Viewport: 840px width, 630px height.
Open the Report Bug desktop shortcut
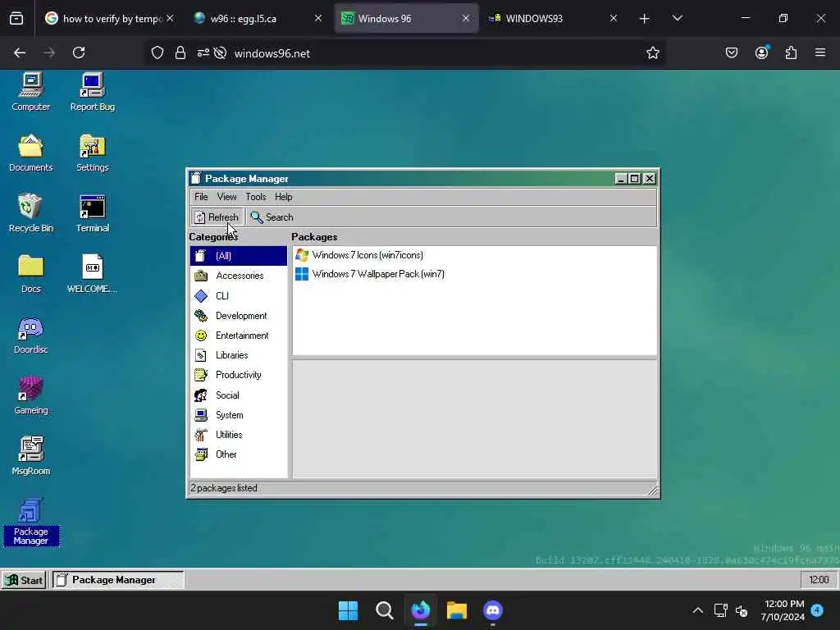click(x=92, y=91)
